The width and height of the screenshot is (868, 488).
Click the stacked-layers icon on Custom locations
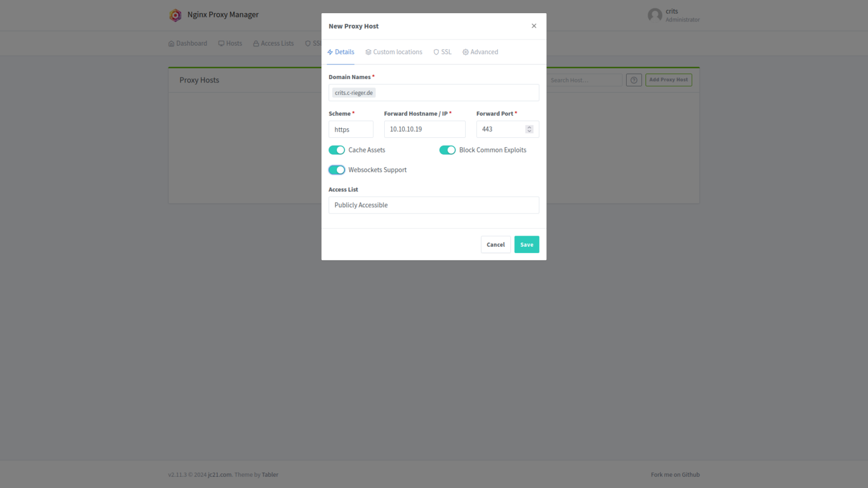[368, 51]
